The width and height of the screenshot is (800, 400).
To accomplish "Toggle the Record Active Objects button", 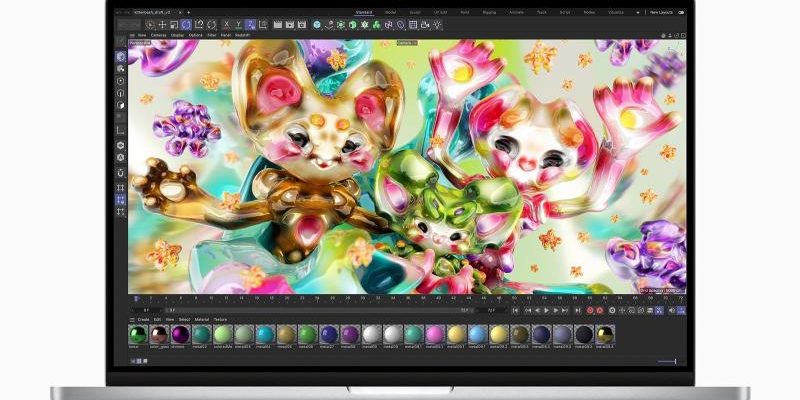I will click(x=590, y=310).
